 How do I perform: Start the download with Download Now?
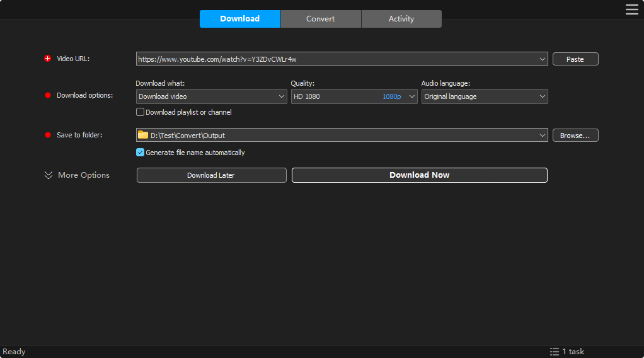click(419, 175)
